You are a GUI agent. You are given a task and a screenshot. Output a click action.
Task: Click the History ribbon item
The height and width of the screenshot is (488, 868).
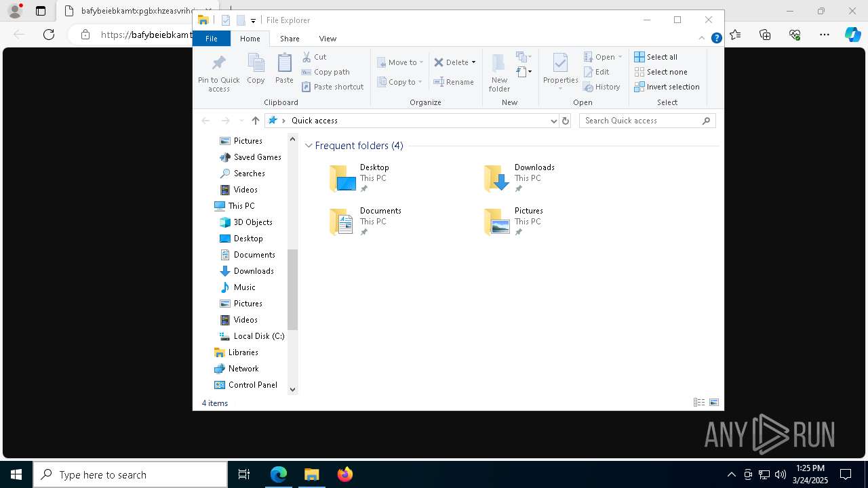(x=602, y=87)
